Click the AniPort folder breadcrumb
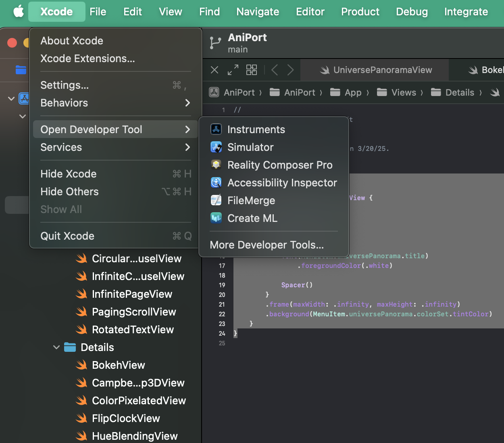Viewport: 504px width, 443px height. (x=293, y=92)
